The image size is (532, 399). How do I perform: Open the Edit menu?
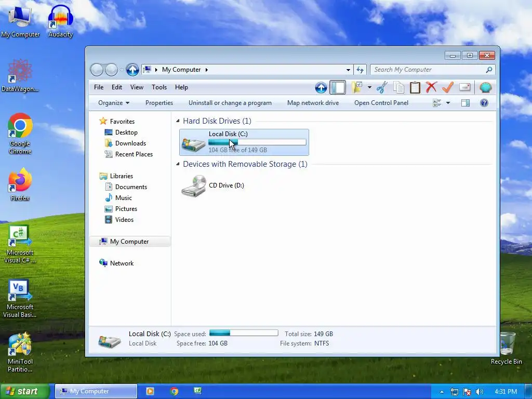[x=117, y=87]
